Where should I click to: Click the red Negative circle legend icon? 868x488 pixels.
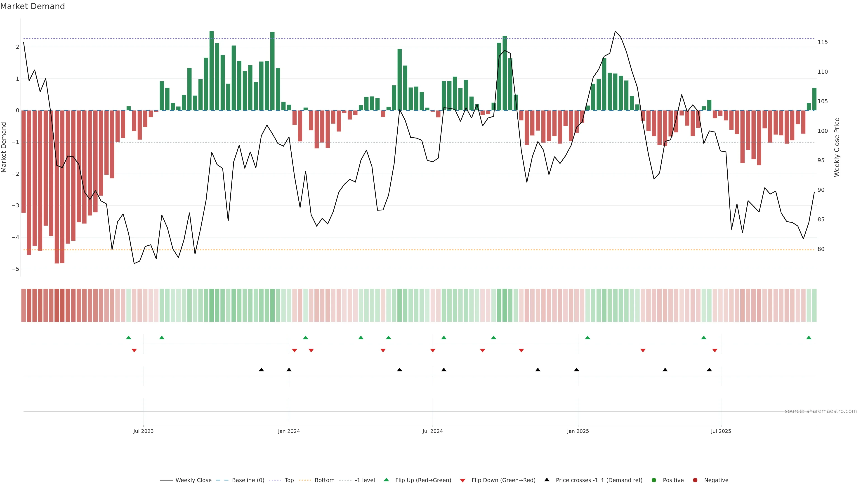pyautogui.click(x=695, y=480)
